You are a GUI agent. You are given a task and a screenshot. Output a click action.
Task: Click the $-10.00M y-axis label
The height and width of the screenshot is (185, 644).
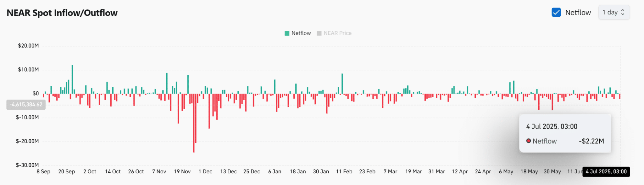[27, 117]
